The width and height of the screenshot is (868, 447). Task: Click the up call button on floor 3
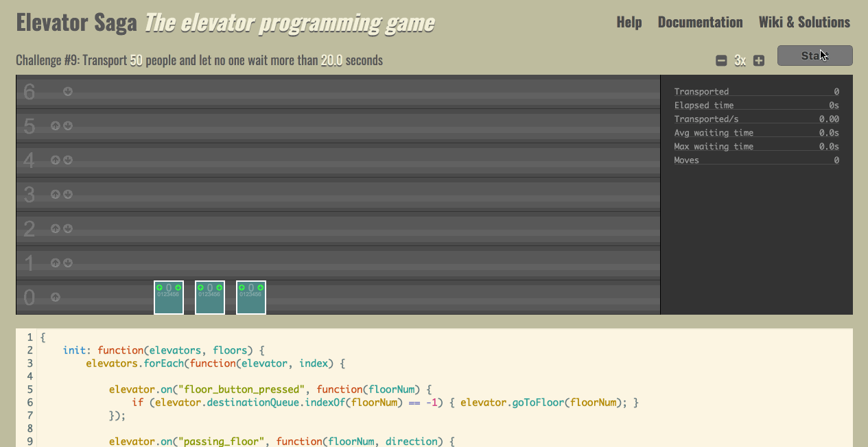[56, 194]
